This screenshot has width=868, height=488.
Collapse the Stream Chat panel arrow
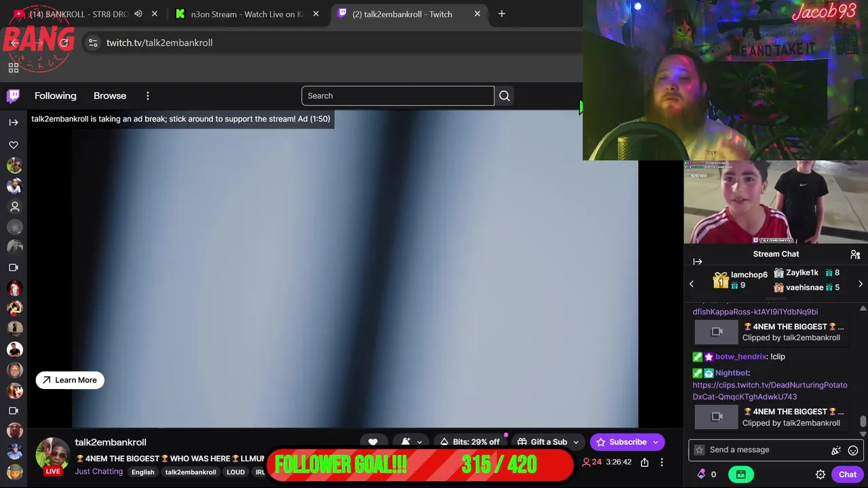pyautogui.click(x=698, y=262)
